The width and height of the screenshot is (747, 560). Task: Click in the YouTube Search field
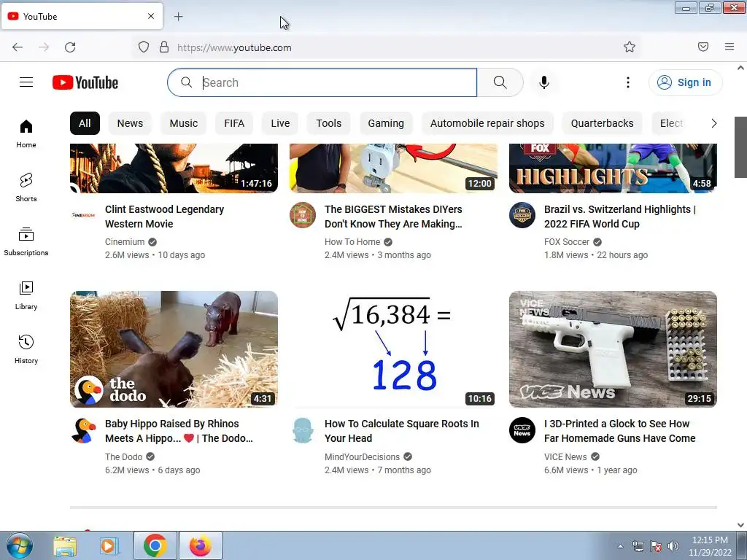coord(322,82)
